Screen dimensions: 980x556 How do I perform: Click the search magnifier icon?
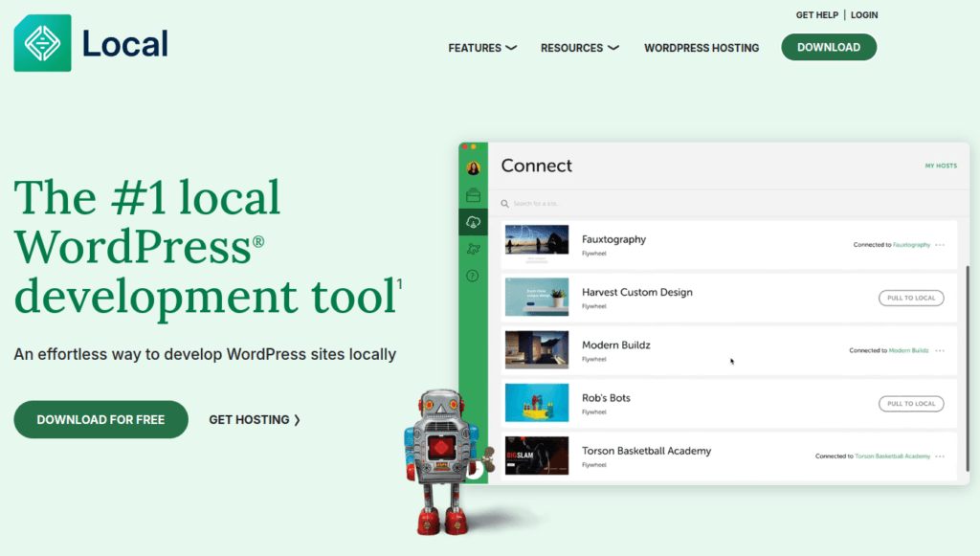pos(505,204)
